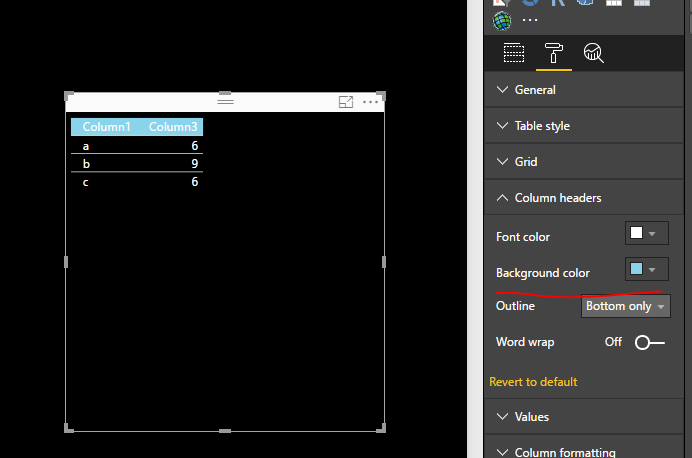Viewport: 692px width, 458px height.
Task: Click the table visual's top grip handle
Action: tap(226, 101)
